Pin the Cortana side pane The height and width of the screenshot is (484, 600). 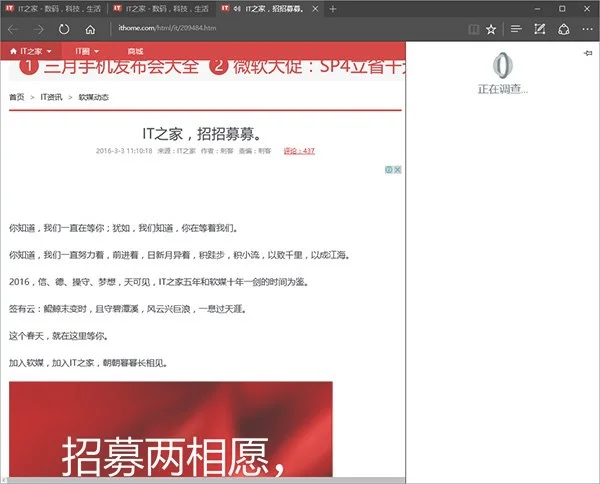588,53
